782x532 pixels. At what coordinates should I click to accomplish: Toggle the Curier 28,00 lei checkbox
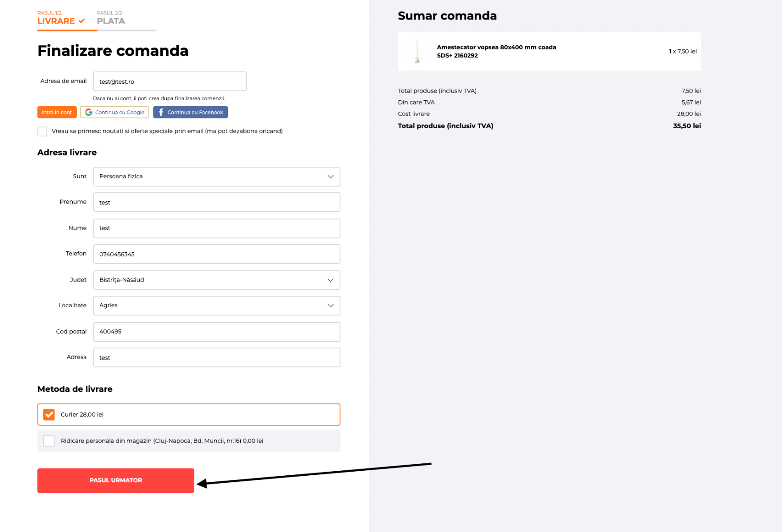point(49,415)
